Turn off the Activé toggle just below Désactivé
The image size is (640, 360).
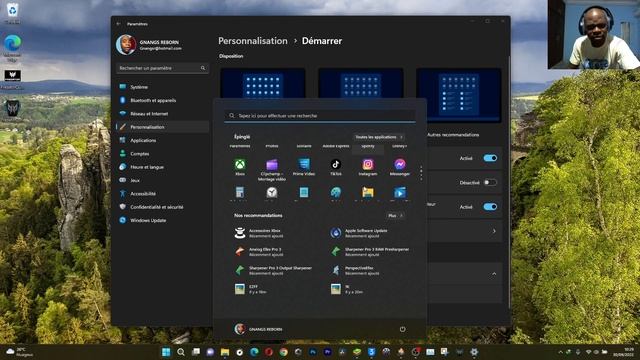490,207
